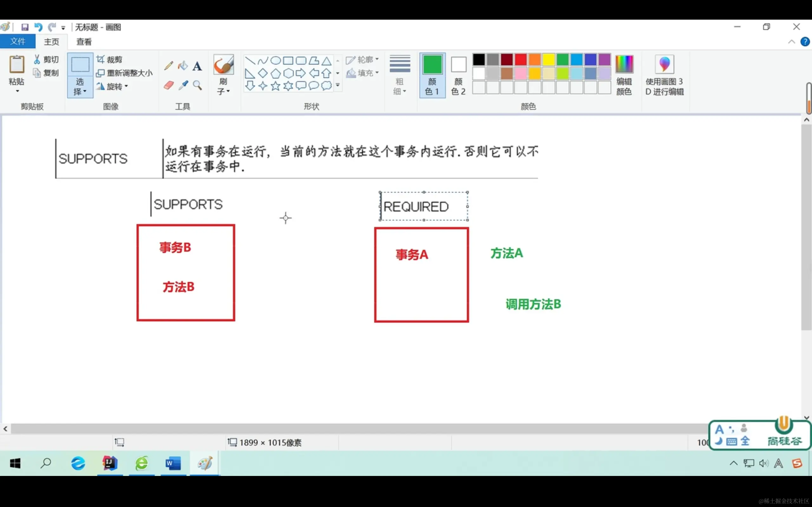Open the File menu tab
The height and width of the screenshot is (507, 812).
click(17, 41)
